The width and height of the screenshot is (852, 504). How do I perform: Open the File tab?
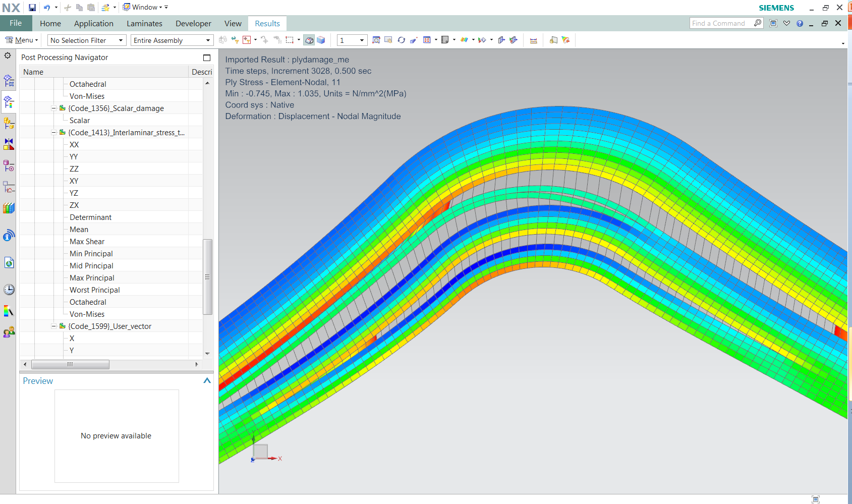click(16, 23)
